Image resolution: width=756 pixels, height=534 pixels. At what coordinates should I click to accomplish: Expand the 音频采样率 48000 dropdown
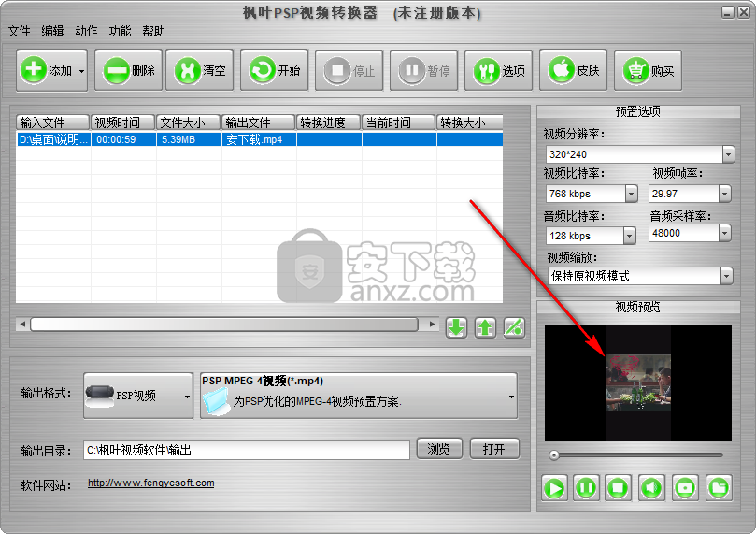tap(724, 234)
